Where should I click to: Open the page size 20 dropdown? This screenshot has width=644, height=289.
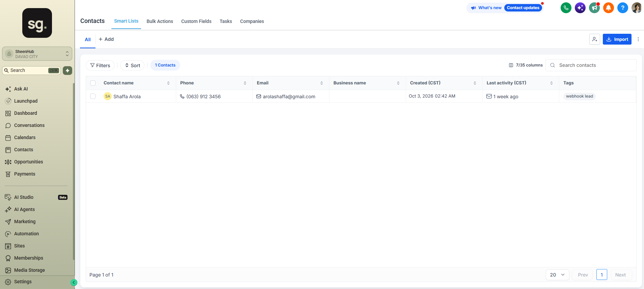[x=557, y=275]
